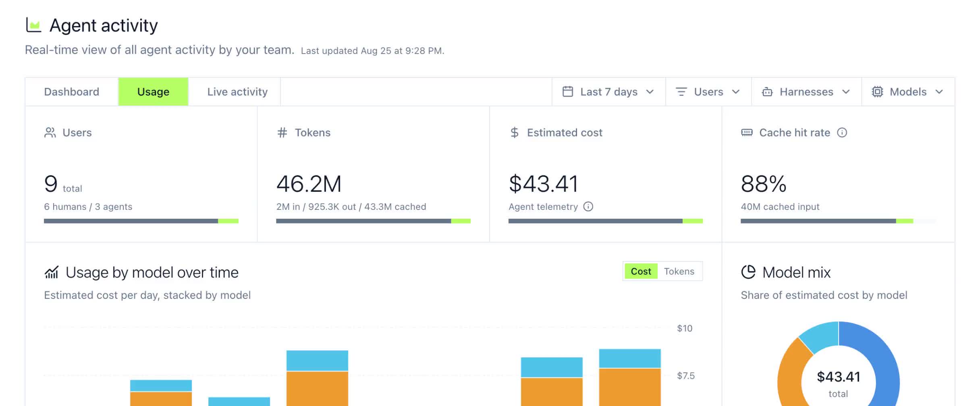This screenshot has width=980, height=406.
Task: Click the filter lines icon beside Users
Action: pos(681,92)
